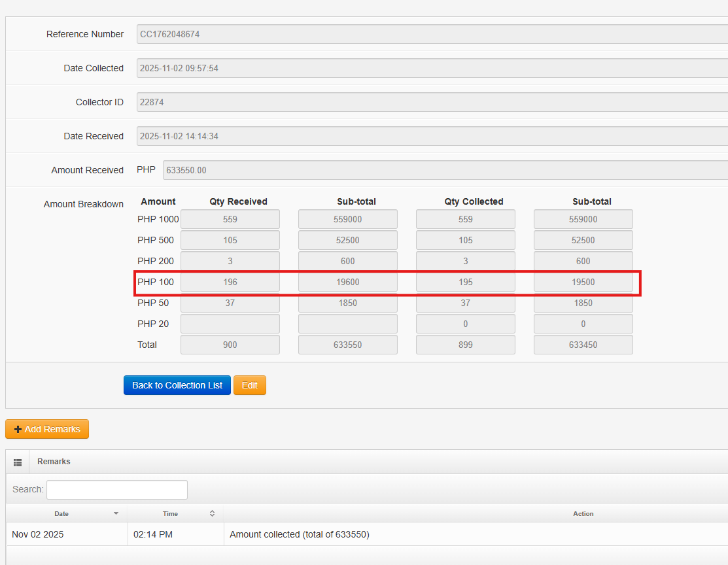Viewport: 728px width, 565px height.
Task: Click the Date Received field value
Action: 432,136
